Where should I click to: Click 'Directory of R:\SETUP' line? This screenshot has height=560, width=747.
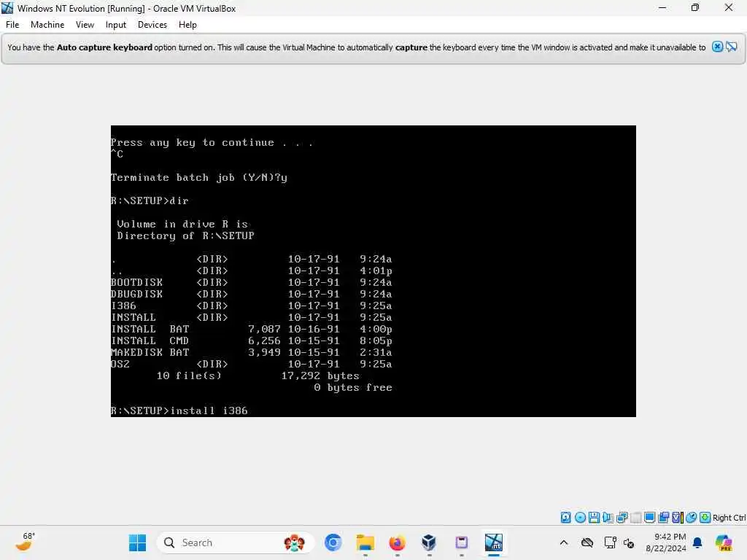click(186, 236)
